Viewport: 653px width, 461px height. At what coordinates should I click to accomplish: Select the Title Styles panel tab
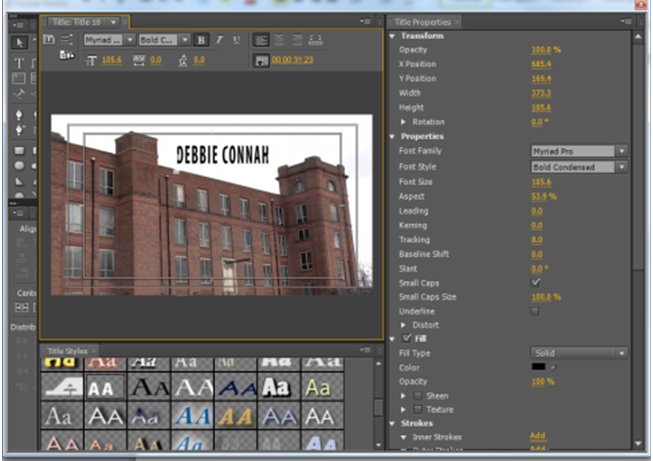point(70,351)
